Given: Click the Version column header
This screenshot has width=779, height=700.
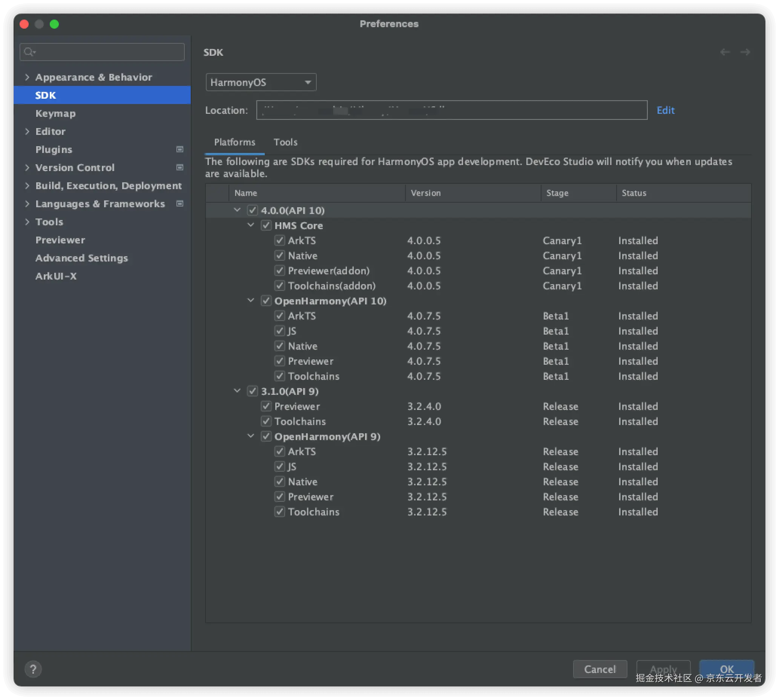Looking at the screenshot, I should tap(426, 193).
